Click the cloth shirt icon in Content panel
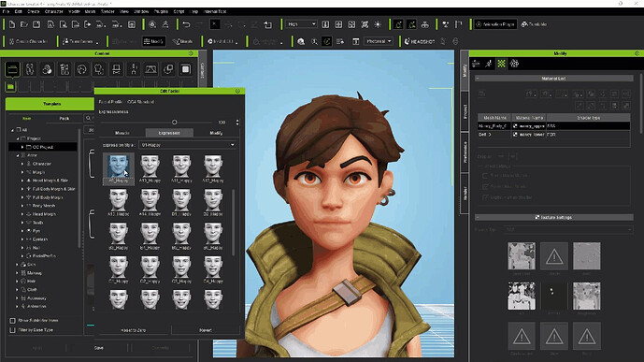Image resolution: width=644 pixels, height=362 pixels. [99, 69]
